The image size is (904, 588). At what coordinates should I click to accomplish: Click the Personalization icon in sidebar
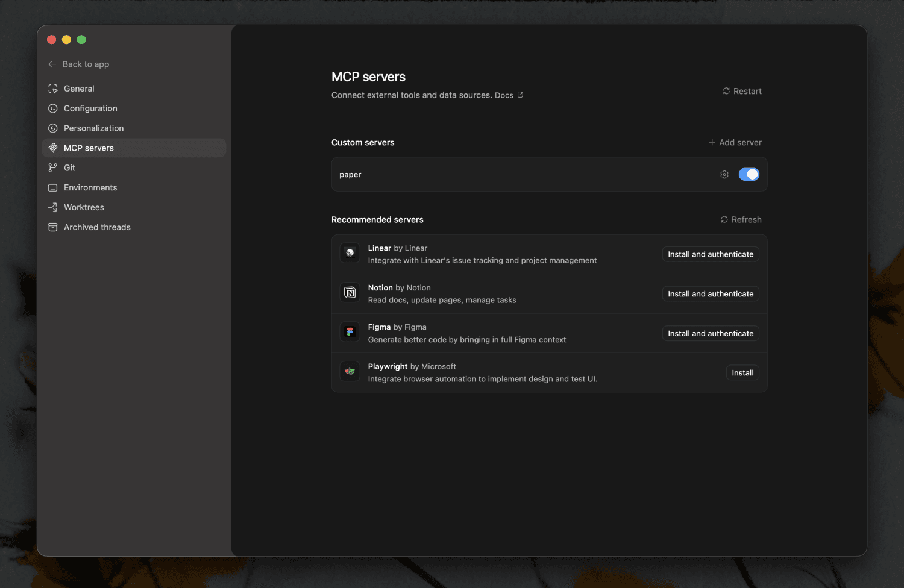pyautogui.click(x=53, y=128)
